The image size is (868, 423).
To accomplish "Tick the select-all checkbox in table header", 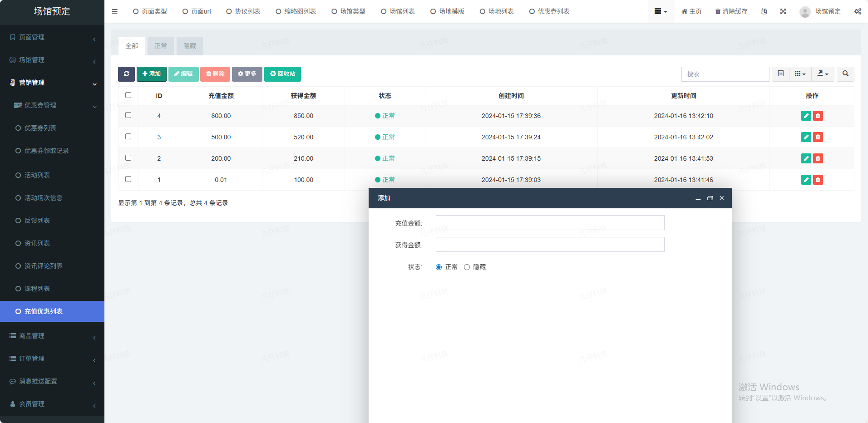I will [x=128, y=95].
